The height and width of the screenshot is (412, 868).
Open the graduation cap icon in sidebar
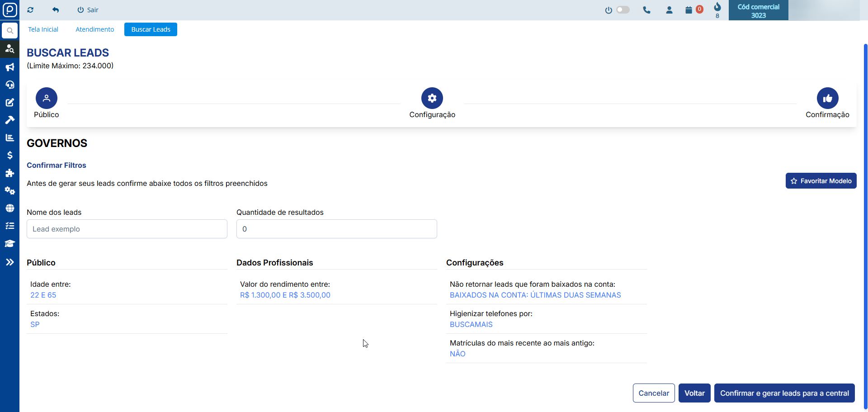coord(9,244)
